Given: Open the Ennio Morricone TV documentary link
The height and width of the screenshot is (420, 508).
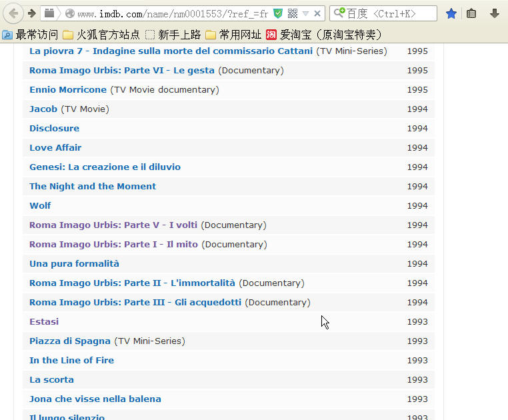Looking at the screenshot, I should point(68,90).
